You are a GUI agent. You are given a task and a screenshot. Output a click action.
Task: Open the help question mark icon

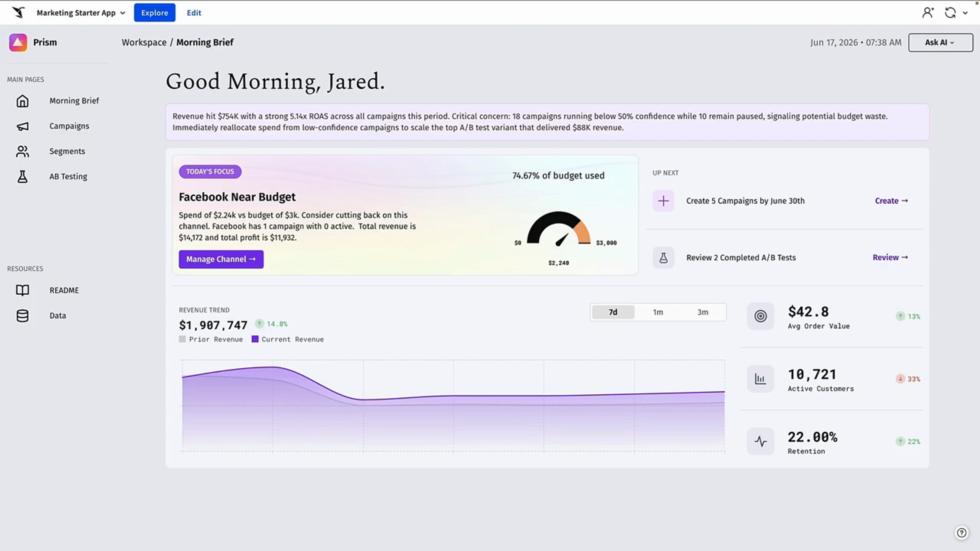[x=961, y=533]
